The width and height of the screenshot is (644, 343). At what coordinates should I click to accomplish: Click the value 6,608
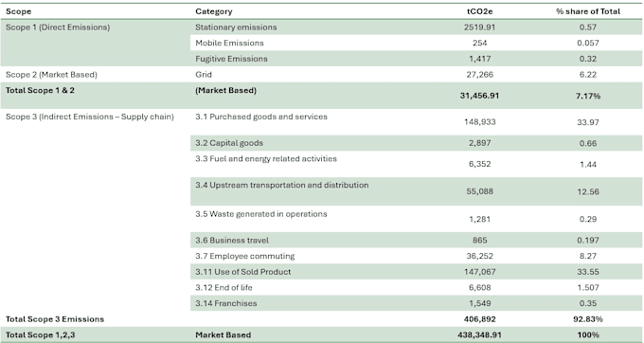click(480, 287)
